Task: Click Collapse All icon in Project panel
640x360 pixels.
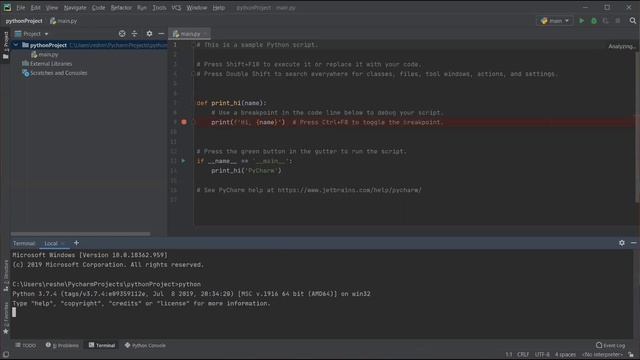Action: pos(135,34)
